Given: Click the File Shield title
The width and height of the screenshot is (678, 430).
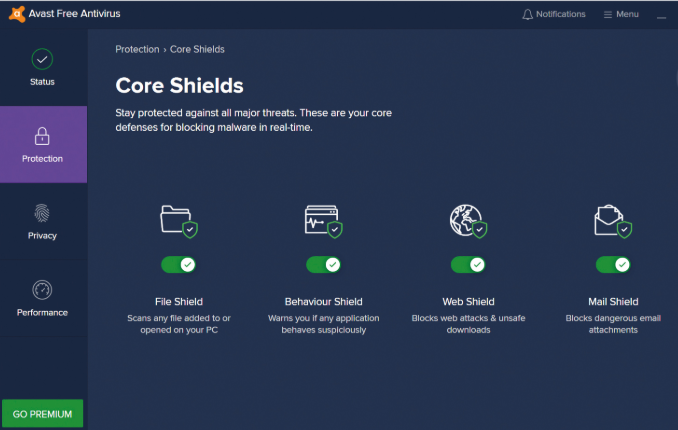Looking at the screenshot, I should (179, 302).
